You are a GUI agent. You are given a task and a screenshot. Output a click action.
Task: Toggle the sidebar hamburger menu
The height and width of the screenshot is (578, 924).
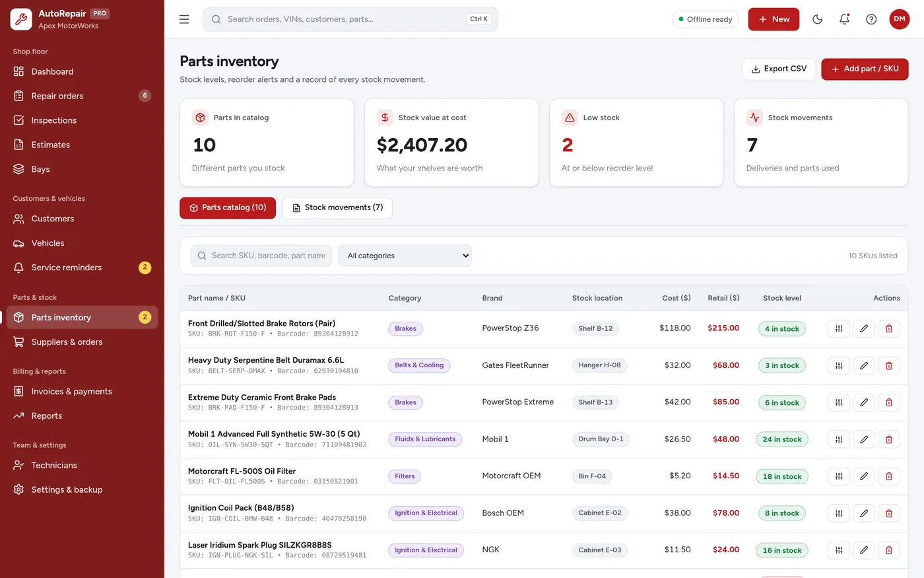(184, 19)
